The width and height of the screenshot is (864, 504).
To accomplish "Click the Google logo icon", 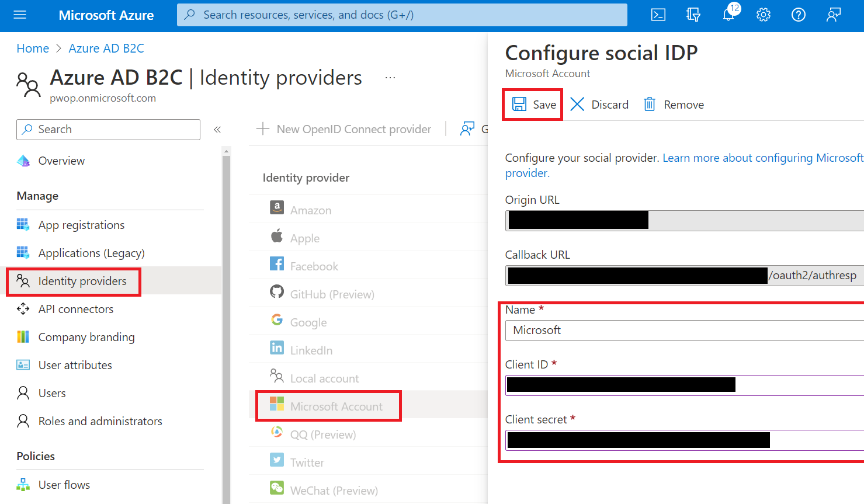I will (277, 319).
